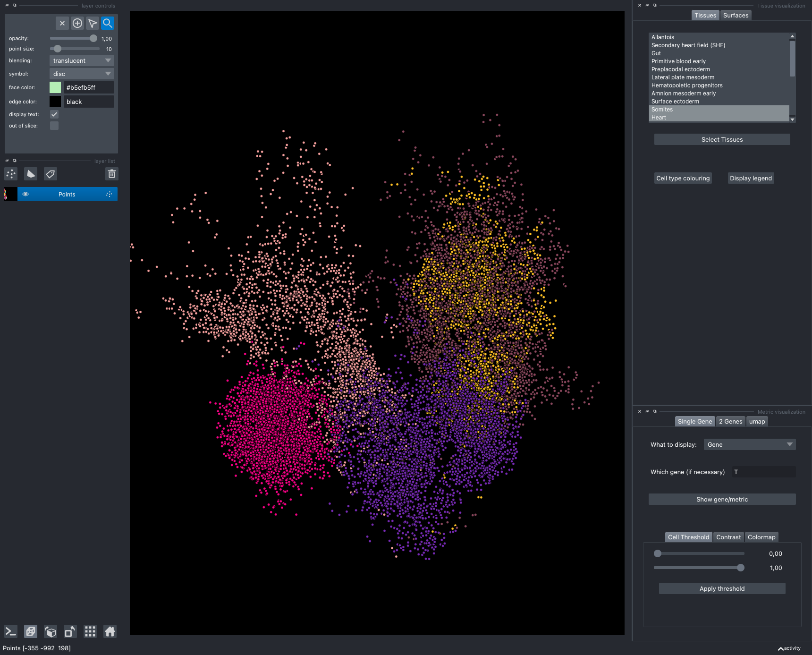Open the What to display dropdown
Image resolution: width=812 pixels, height=655 pixels.
(x=749, y=444)
